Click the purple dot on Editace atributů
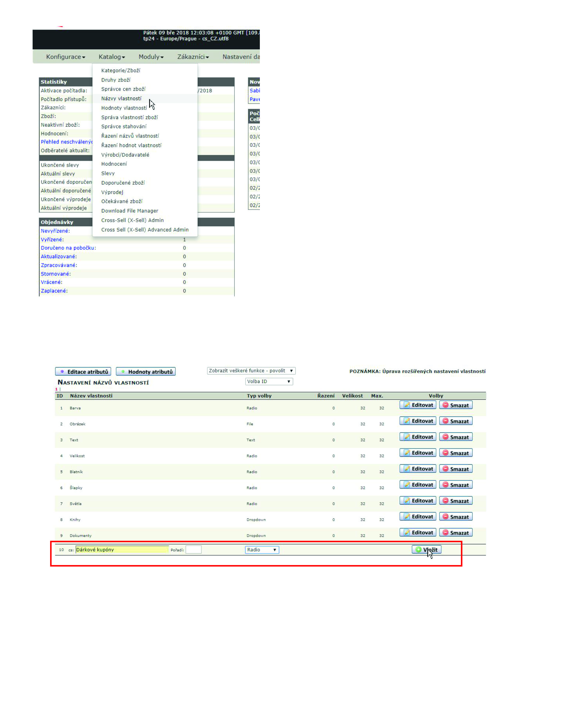Viewport: 584px width, 728px height. pyautogui.click(x=62, y=371)
